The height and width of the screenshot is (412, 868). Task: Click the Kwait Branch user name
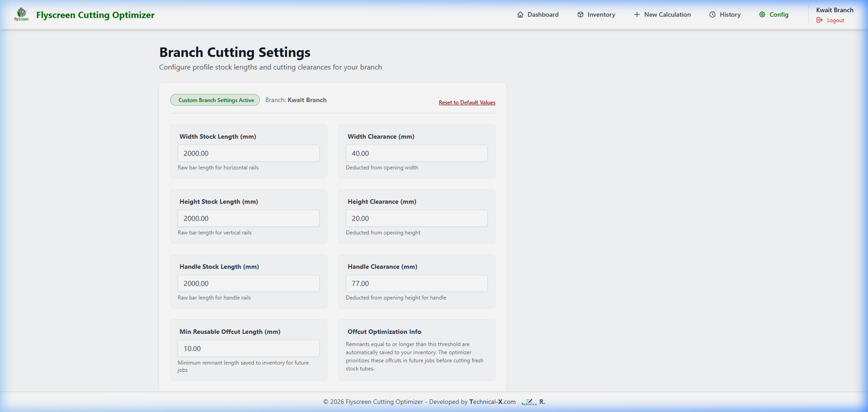(x=834, y=10)
